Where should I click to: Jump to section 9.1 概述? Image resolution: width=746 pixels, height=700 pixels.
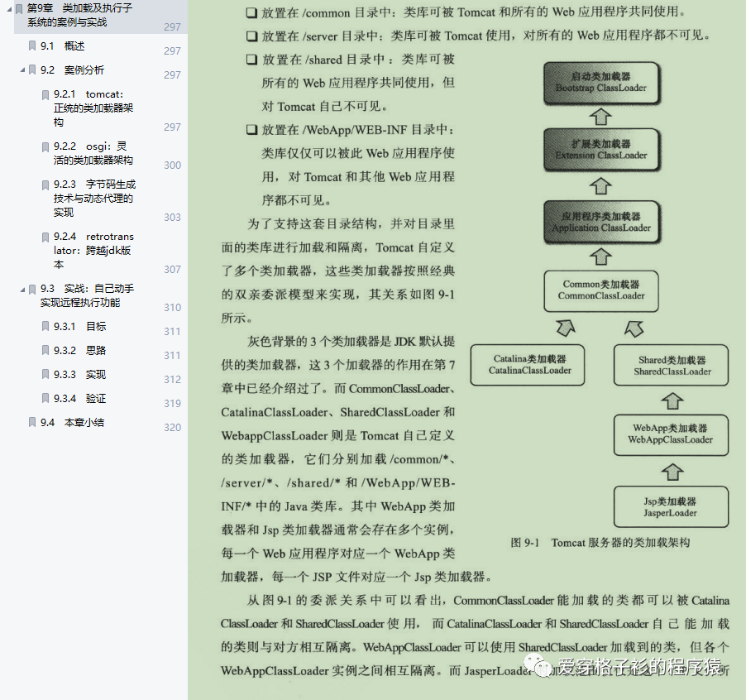click(x=62, y=46)
